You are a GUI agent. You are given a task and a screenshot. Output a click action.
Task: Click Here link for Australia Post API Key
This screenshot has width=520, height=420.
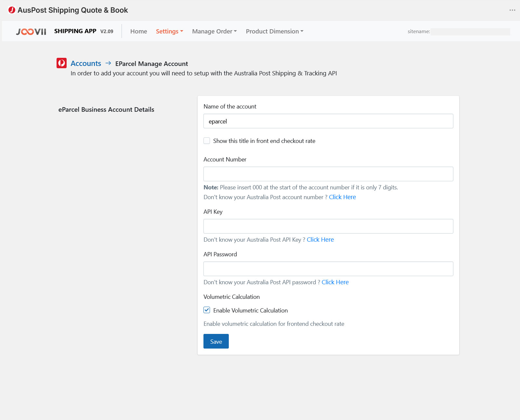coord(320,240)
